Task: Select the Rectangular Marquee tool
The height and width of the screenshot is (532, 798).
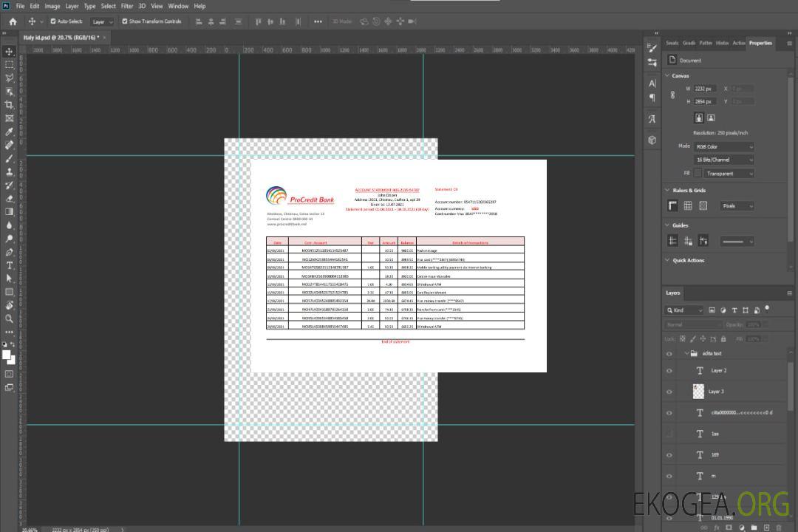Action: tap(9, 65)
